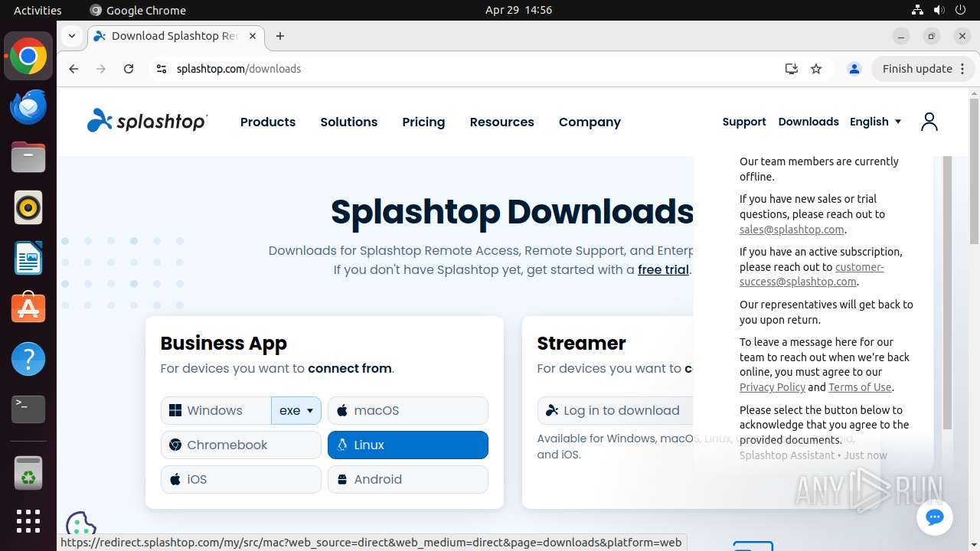Open the Splashtop logo home link
980x551 pixels.
(147, 121)
